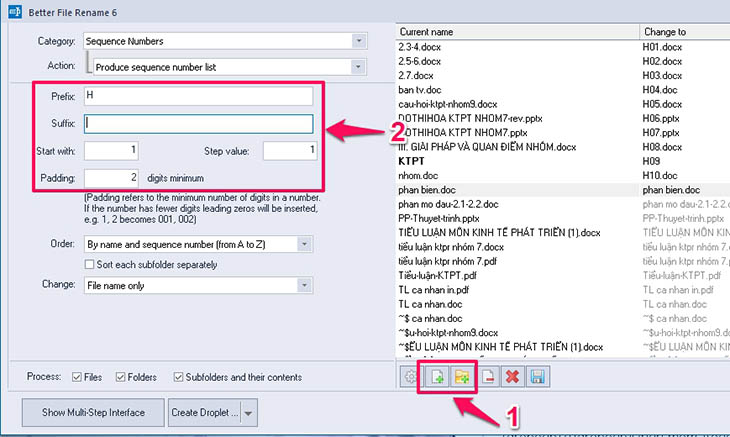Image resolution: width=730 pixels, height=437 pixels.
Task: Select file phan bien.doc in Current name
Action: coord(426,190)
